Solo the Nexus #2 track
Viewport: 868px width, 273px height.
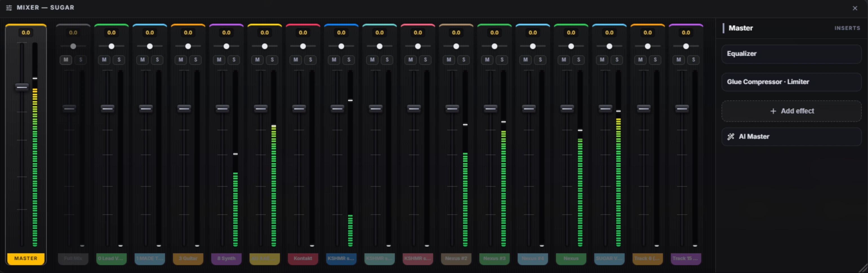464,60
